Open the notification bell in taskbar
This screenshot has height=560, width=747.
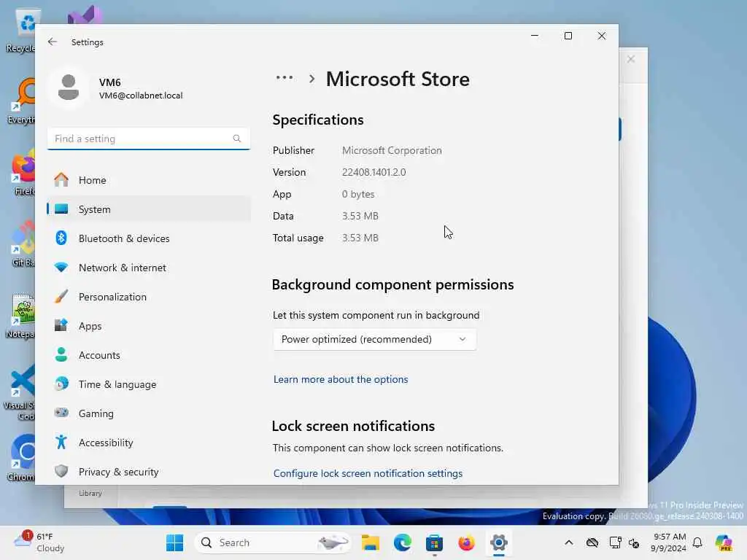pos(697,542)
